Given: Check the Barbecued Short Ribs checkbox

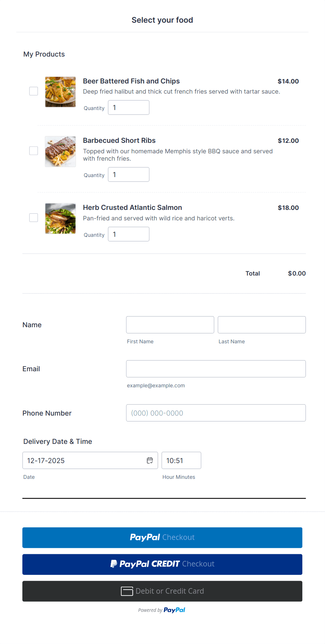Looking at the screenshot, I should (x=33, y=150).
